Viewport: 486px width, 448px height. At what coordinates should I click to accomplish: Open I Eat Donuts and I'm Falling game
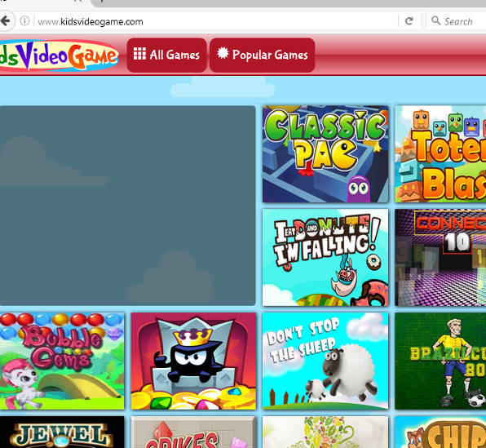325,258
